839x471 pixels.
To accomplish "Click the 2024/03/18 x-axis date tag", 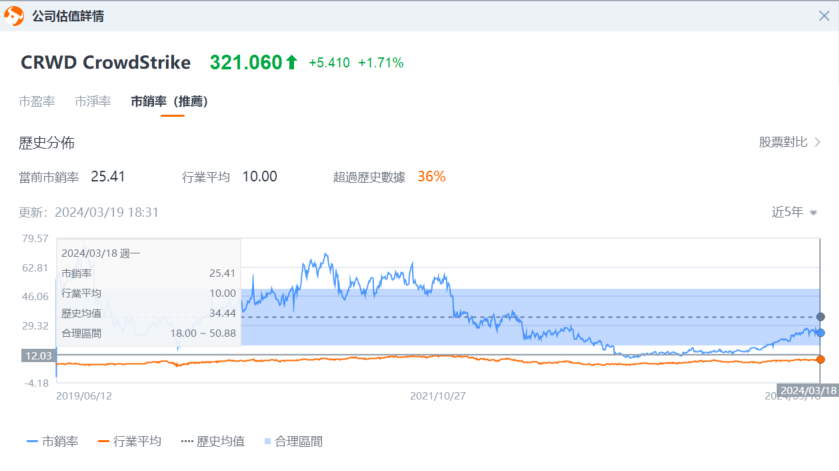I will click(x=808, y=391).
